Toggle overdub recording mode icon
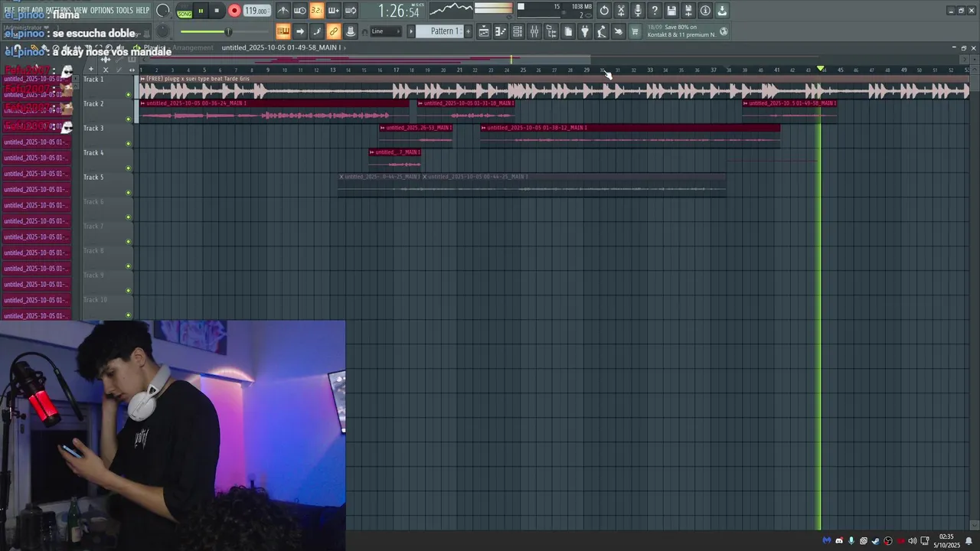 [x=334, y=11]
